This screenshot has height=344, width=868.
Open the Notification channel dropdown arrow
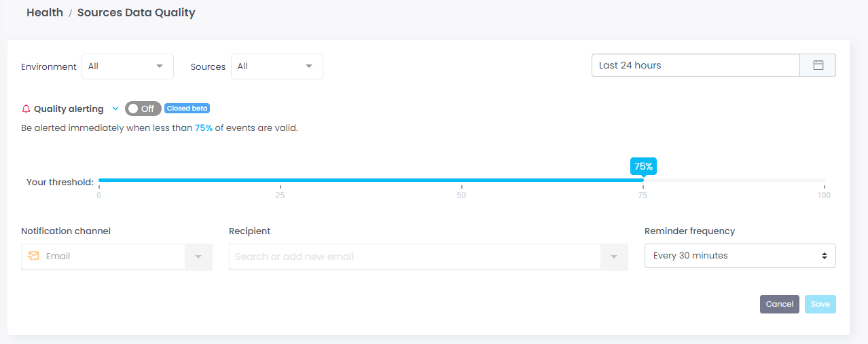pyautogui.click(x=198, y=257)
